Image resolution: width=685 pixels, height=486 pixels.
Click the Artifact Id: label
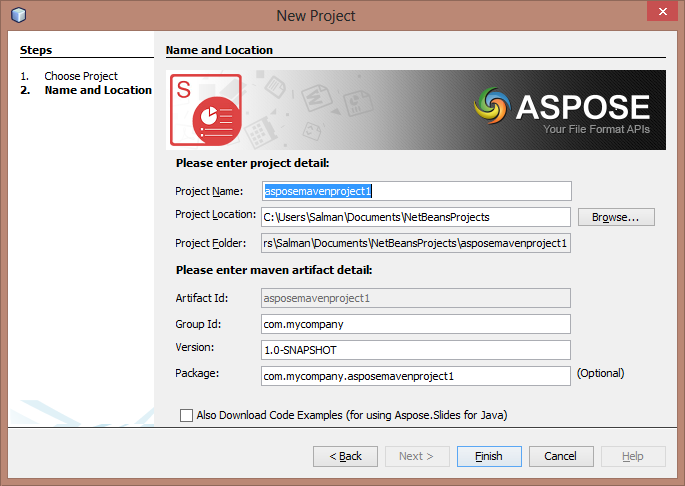tap(201, 298)
